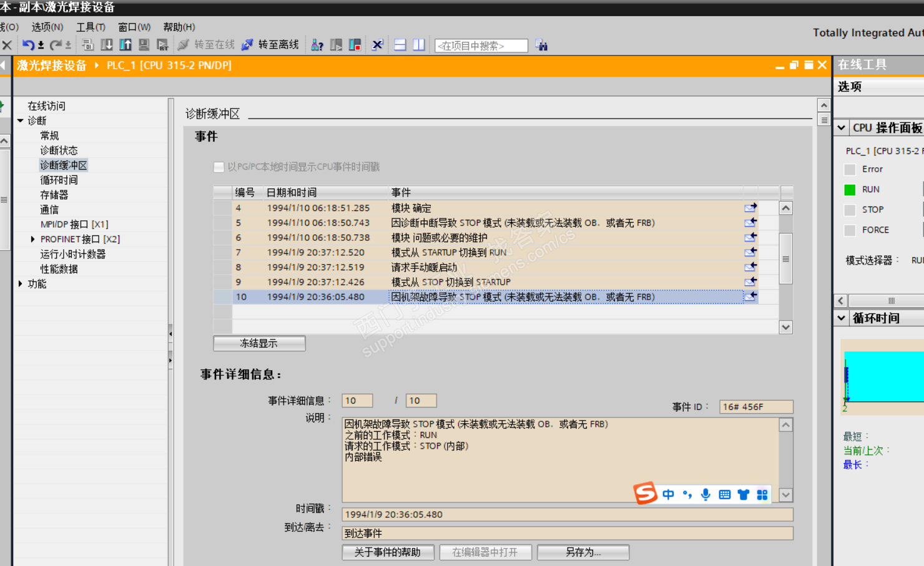The height and width of the screenshot is (566, 924).
Task: Toggle Sogou punctuation mode icon
Action: click(687, 495)
